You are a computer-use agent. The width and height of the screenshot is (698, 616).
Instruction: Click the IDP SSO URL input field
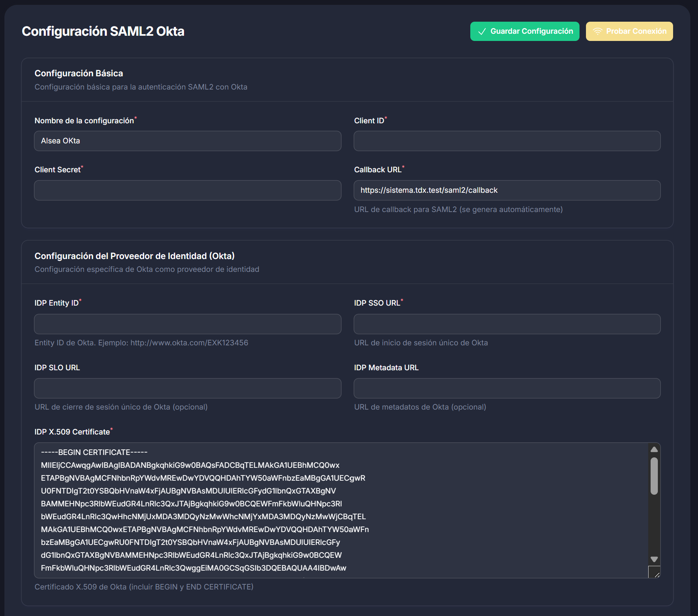[x=506, y=324]
